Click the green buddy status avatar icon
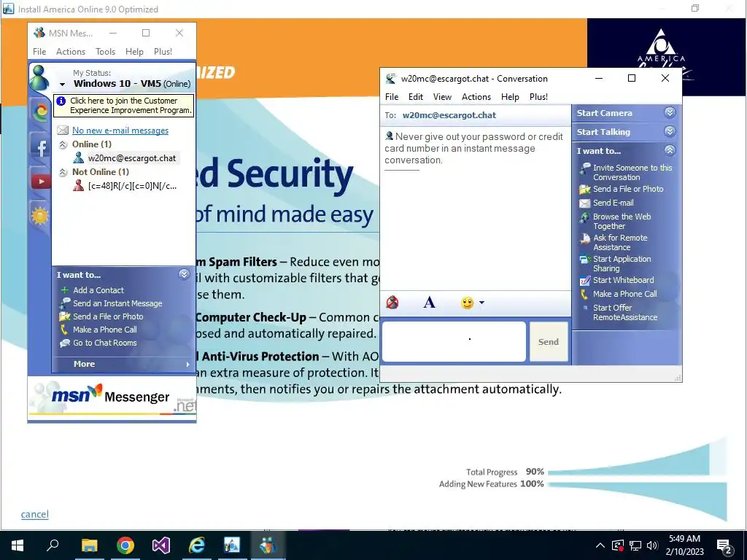The width and height of the screenshot is (747, 560). [x=39, y=77]
